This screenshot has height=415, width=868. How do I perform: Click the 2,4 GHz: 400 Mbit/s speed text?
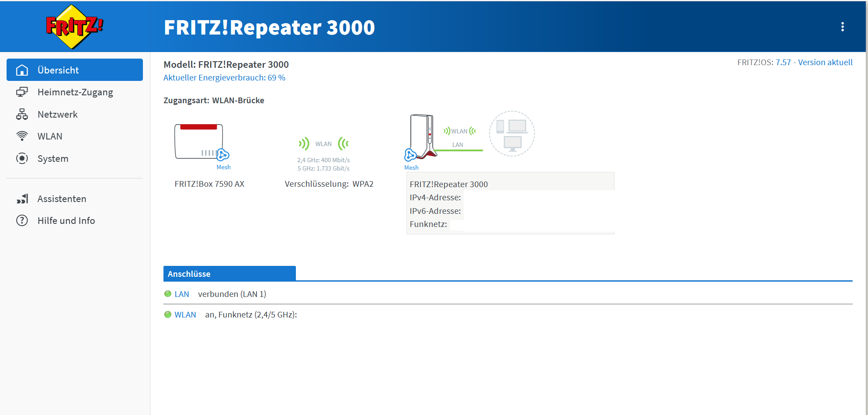point(323,160)
